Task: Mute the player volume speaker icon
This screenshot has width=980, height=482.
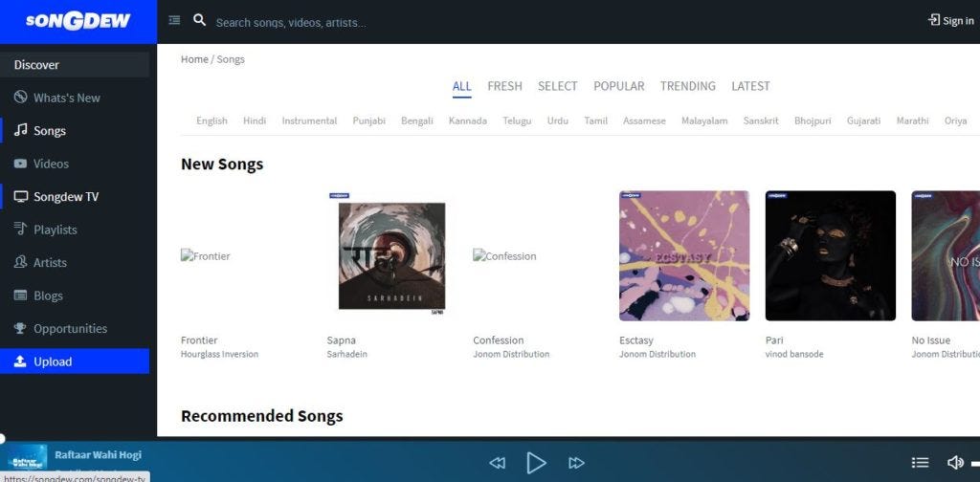Action: tap(955, 463)
